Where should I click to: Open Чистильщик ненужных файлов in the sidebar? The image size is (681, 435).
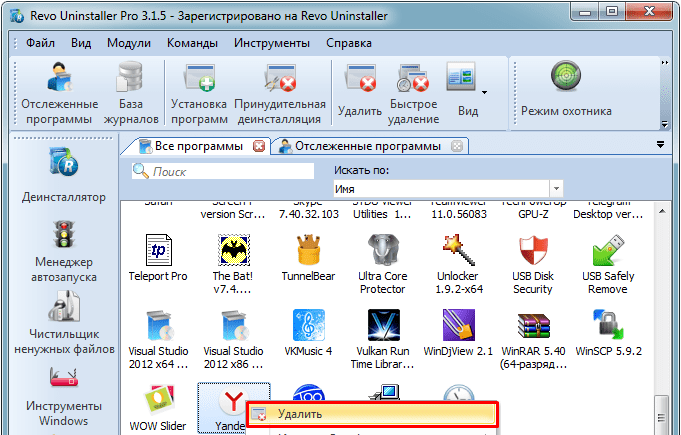pos(64,323)
